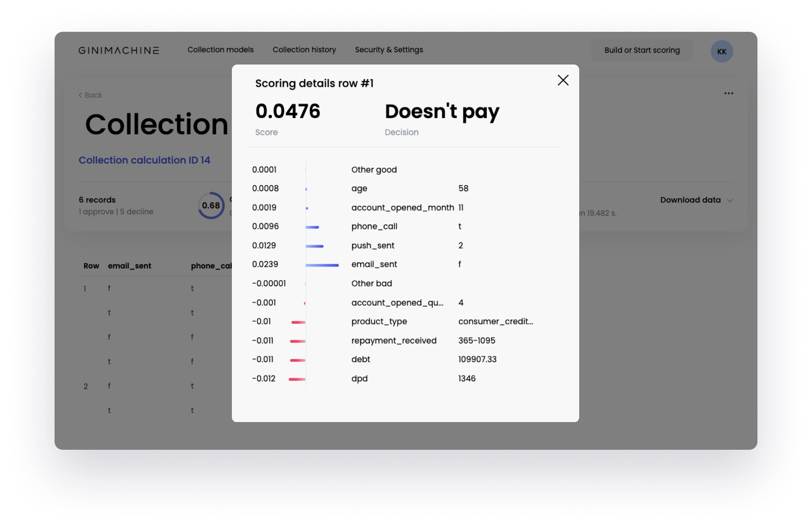Click the Back navigation link
The image size is (812, 527).
point(90,95)
